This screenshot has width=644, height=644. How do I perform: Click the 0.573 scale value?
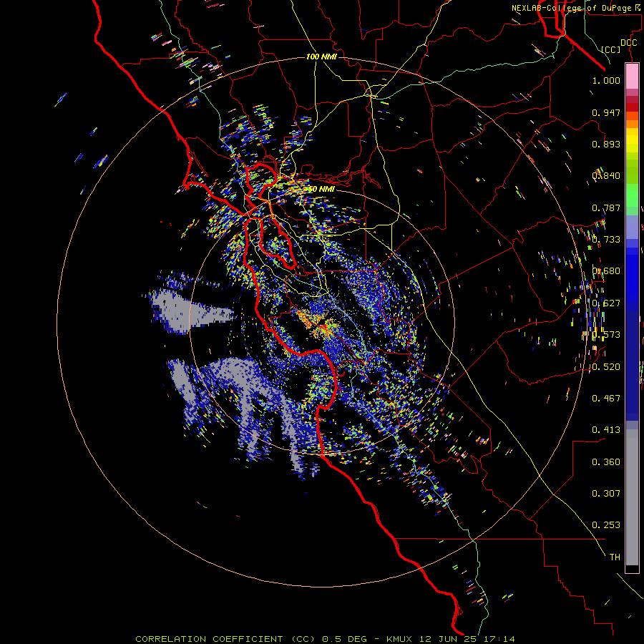tap(606, 335)
